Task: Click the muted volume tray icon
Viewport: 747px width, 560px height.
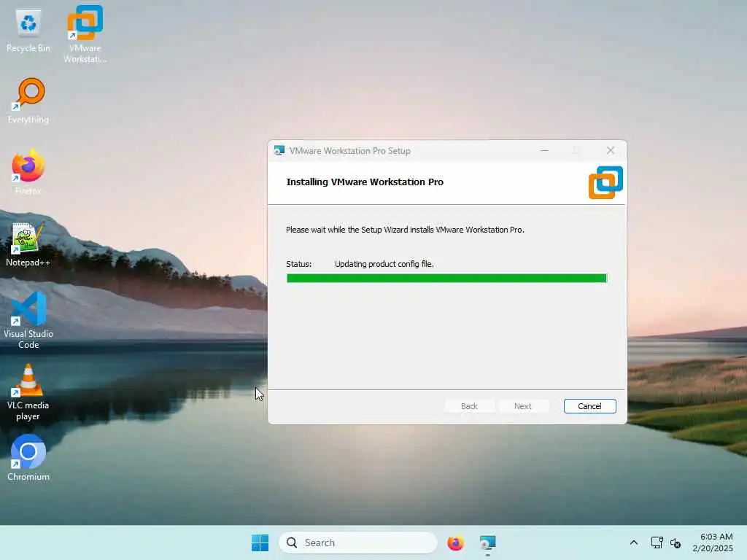Action: click(x=675, y=542)
